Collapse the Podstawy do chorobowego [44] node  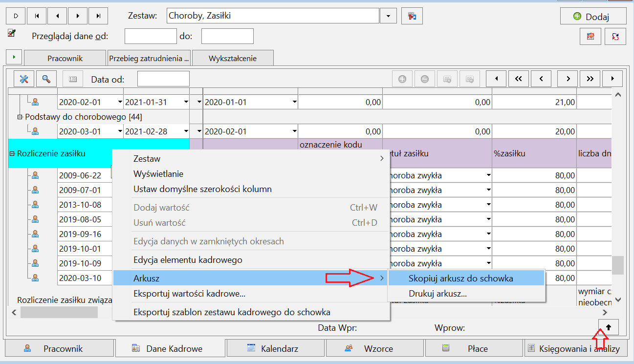click(x=20, y=117)
